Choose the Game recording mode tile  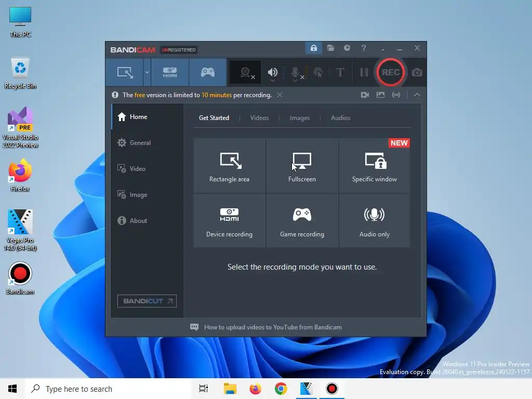302,220
